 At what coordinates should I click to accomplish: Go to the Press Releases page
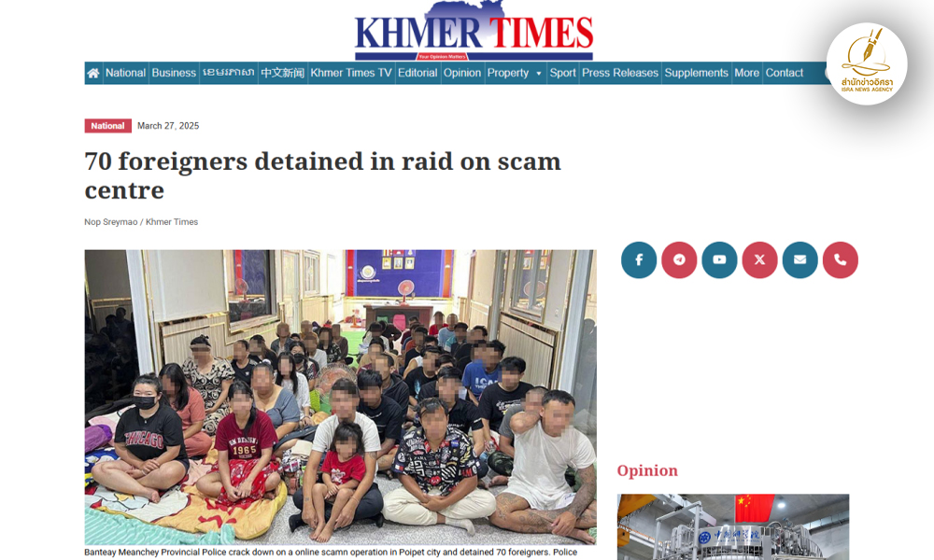pos(619,73)
